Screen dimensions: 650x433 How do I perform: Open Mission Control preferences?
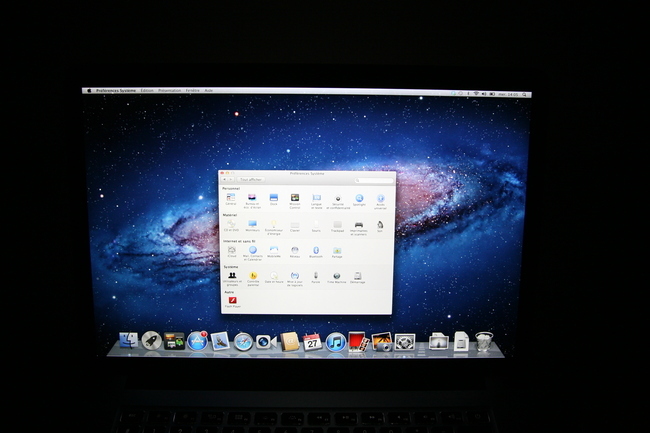tap(295, 201)
